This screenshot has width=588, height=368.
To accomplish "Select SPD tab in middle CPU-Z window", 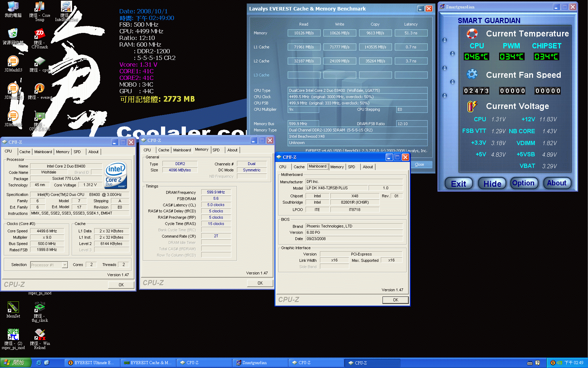I will (x=216, y=150).
